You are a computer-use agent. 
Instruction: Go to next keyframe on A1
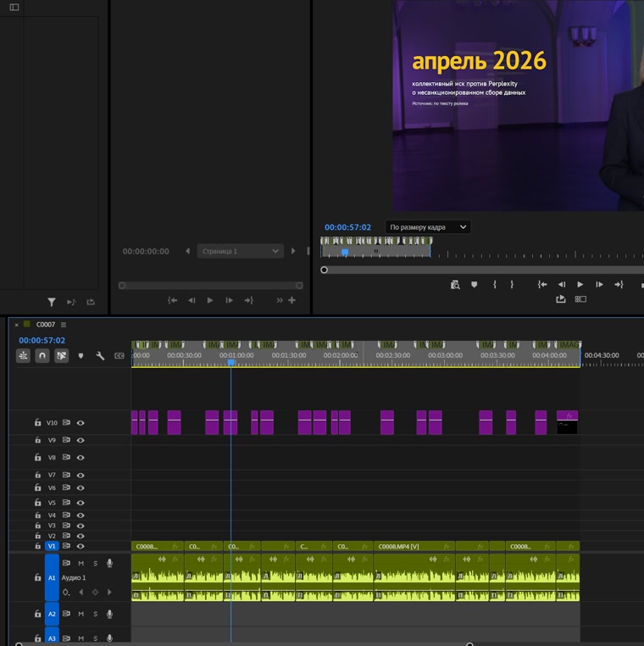109,592
